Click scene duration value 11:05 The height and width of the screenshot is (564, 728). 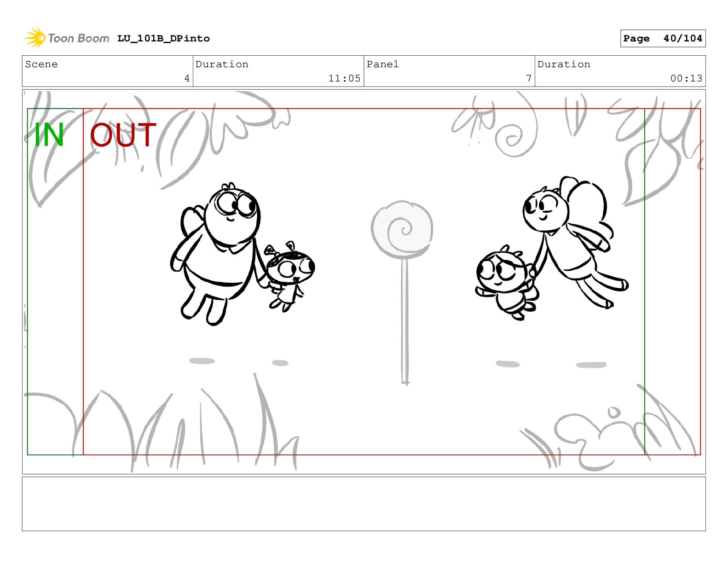[x=344, y=79]
